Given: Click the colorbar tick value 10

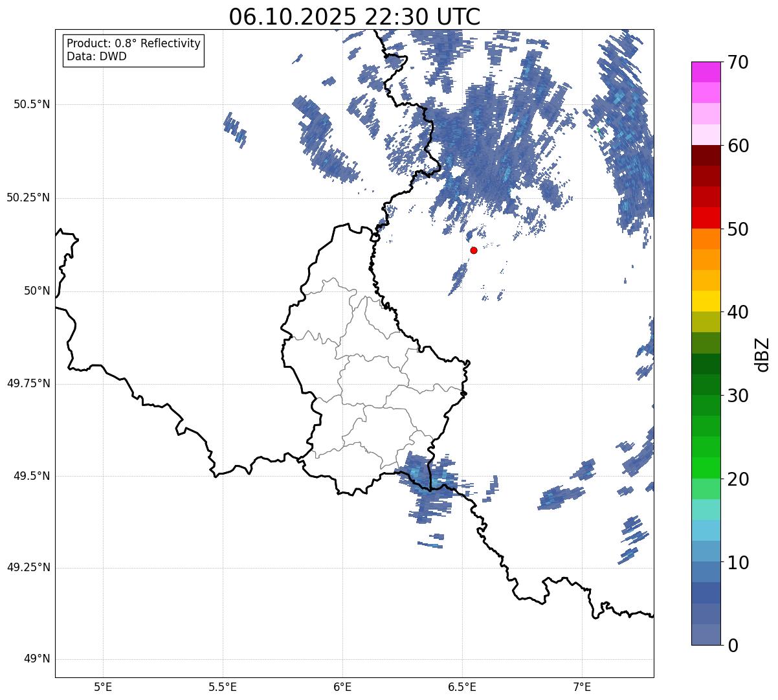Looking at the screenshot, I should coord(738,562).
